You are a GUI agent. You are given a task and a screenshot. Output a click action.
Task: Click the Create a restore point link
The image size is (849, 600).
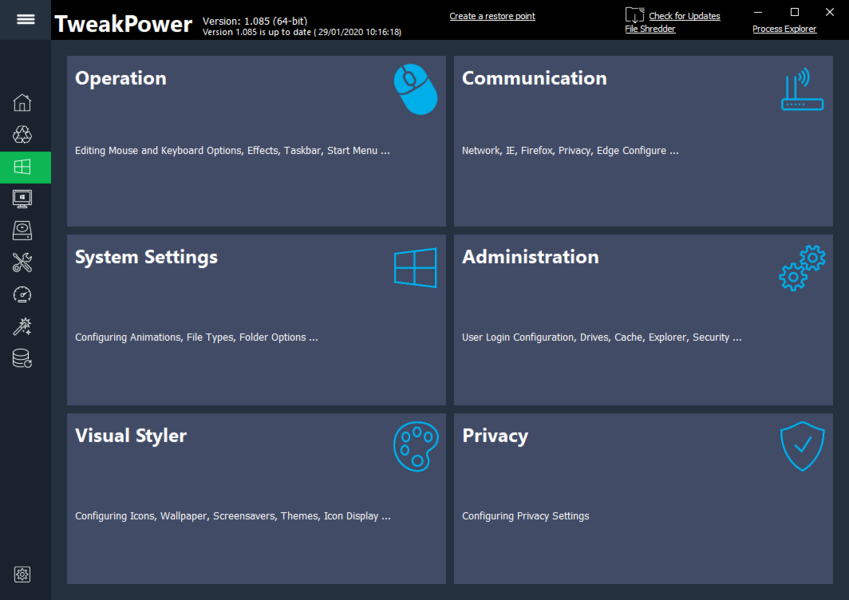(x=492, y=16)
